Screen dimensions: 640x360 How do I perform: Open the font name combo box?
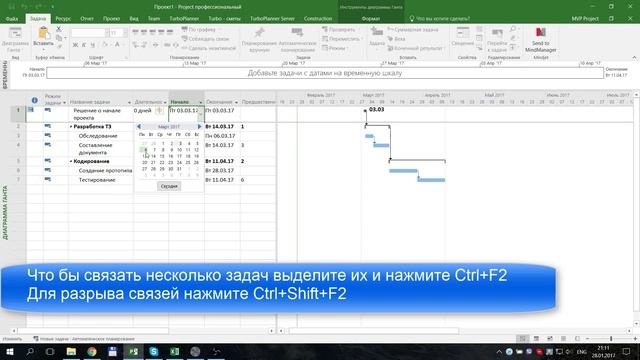90,33
